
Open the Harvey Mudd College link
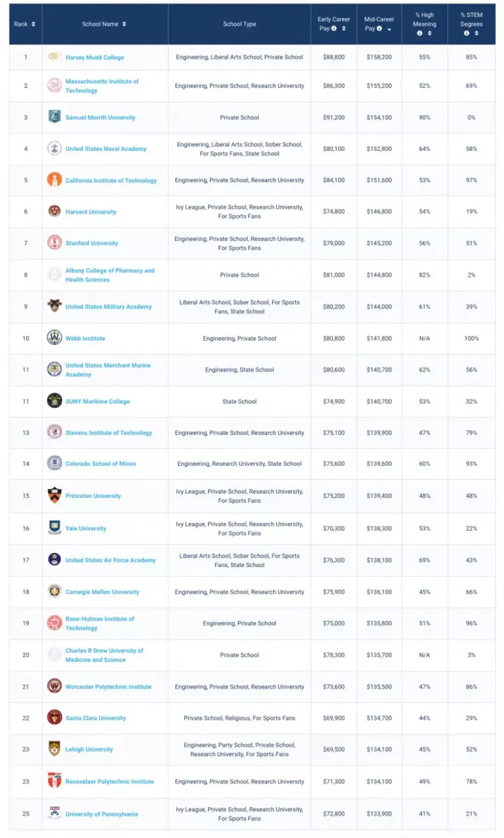[94, 57]
